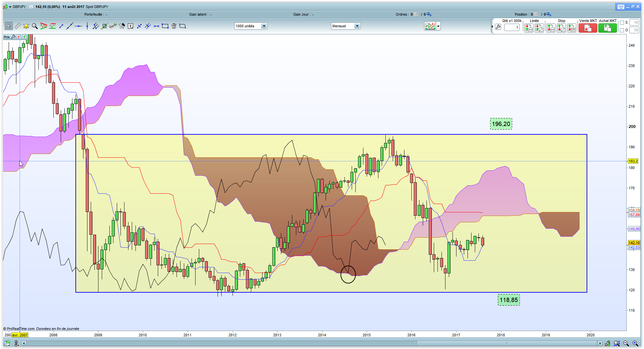The width and height of the screenshot is (644, 349).
Task: Draw a horizontal line with toolbar tool
Action: 78,26
